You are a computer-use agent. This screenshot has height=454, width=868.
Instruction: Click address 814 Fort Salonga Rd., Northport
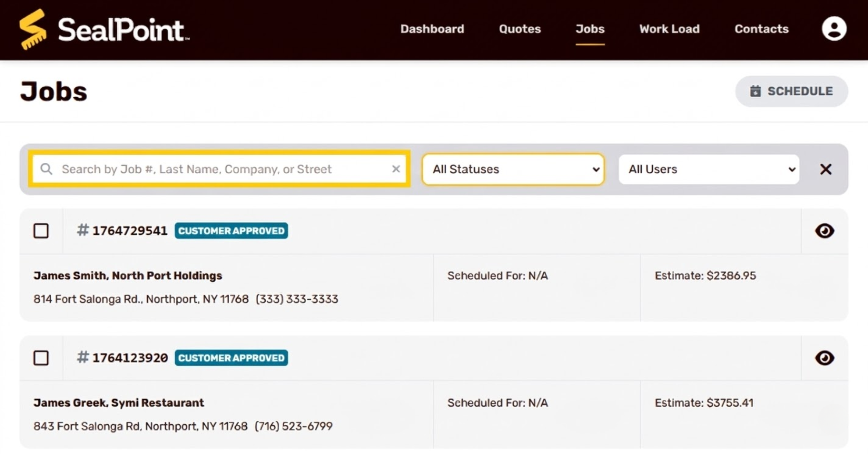coord(141,299)
